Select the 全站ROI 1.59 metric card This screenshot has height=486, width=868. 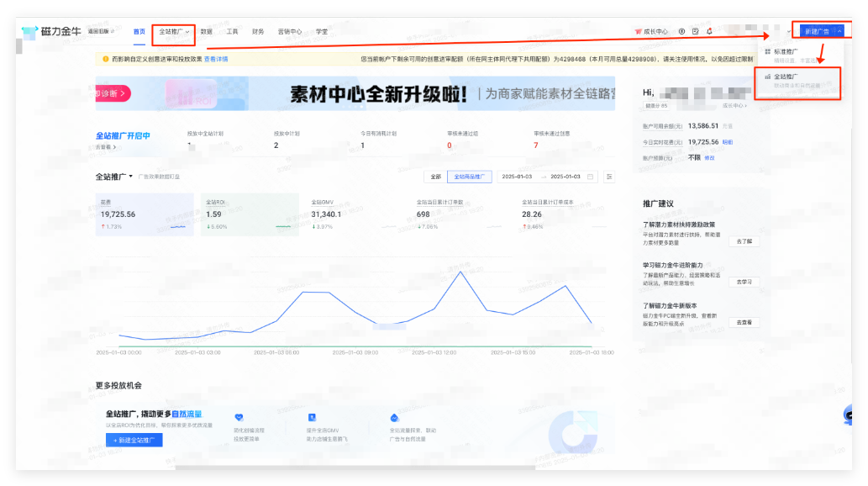pos(250,214)
